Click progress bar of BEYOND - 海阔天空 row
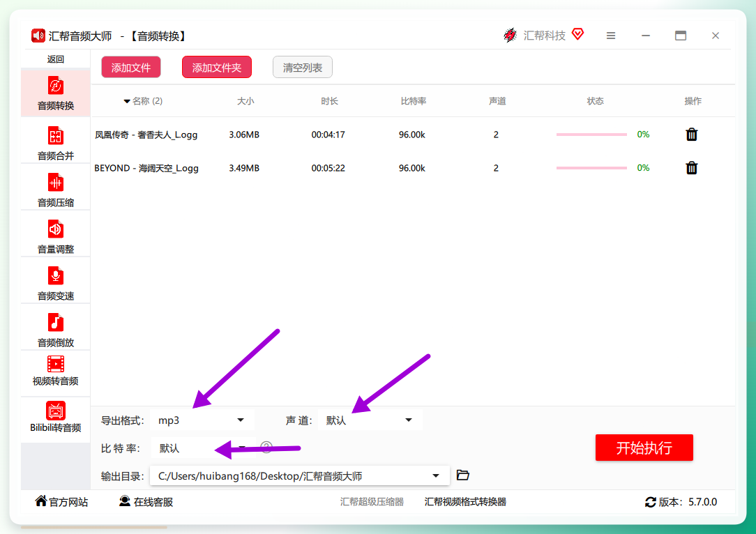Viewport: 756px width, 534px height. pos(591,168)
